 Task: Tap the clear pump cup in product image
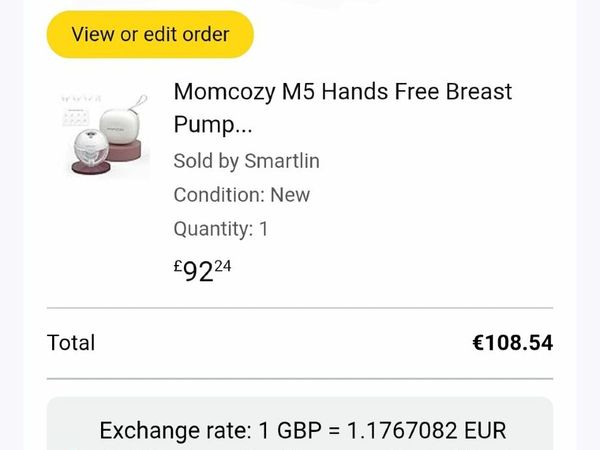click(x=91, y=148)
